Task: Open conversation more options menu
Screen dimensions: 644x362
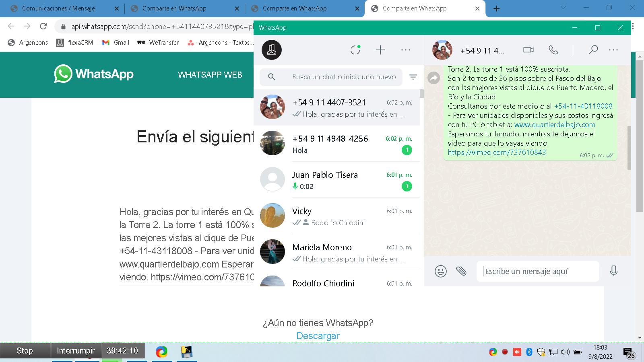Action: point(613,50)
